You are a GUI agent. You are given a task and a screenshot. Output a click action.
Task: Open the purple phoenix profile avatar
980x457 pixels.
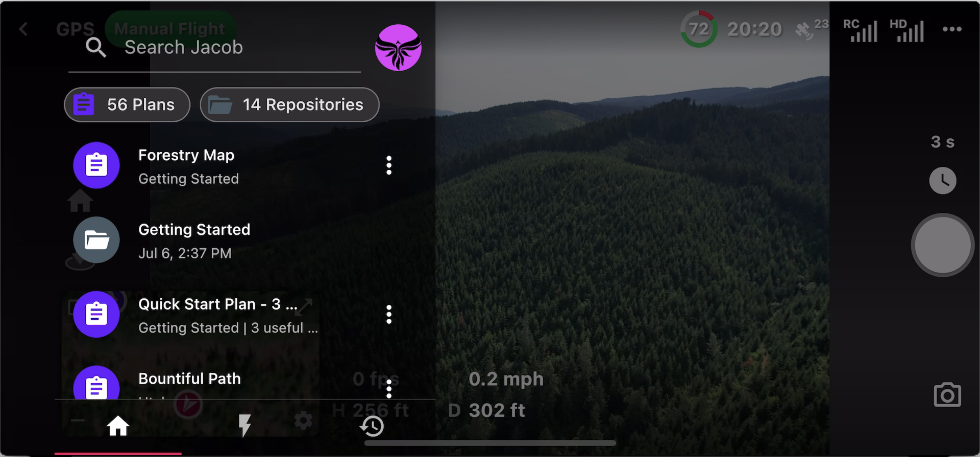398,48
